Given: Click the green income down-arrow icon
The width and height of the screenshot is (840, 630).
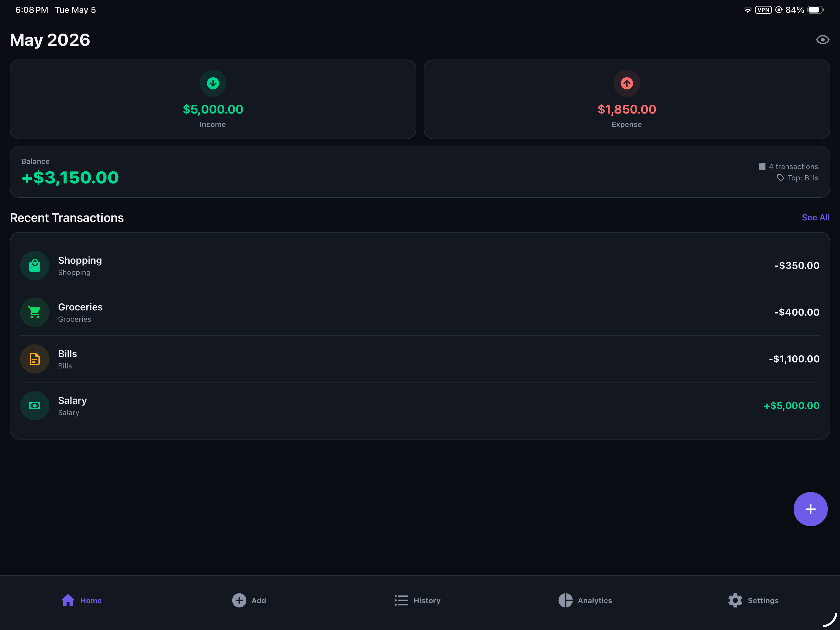Looking at the screenshot, I should 213,83.
